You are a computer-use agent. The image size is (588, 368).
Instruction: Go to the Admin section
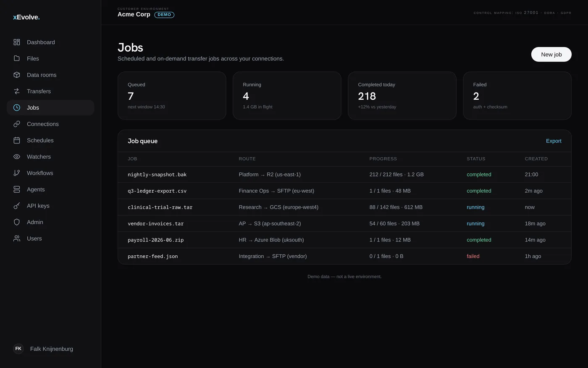click(50, 222)
